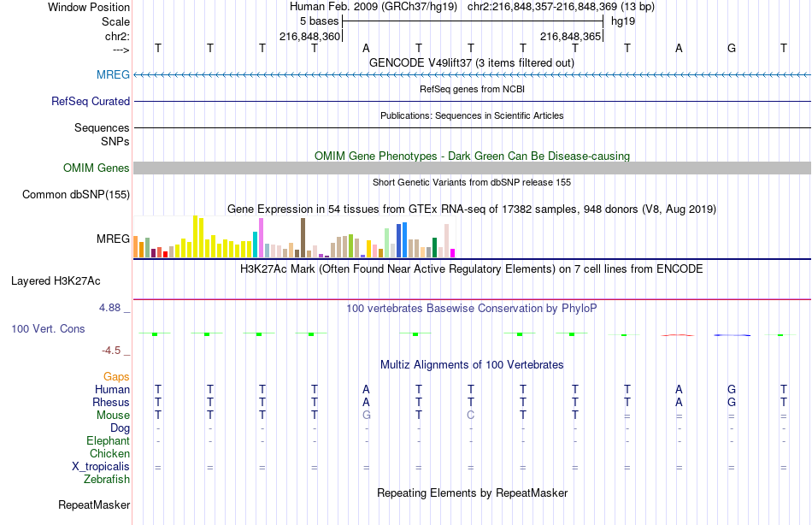Click the GENCODE V49lift37 track title

coord(471,63)
